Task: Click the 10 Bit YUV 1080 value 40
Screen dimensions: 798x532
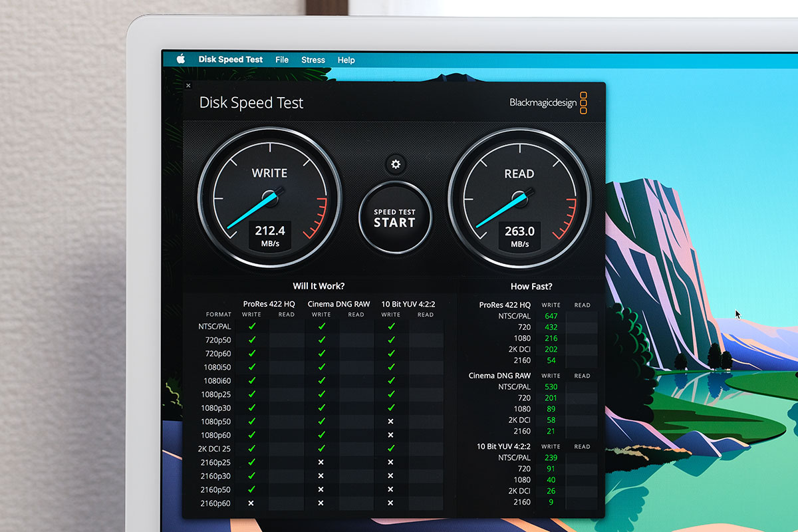Action: click(x=551, y=479)
